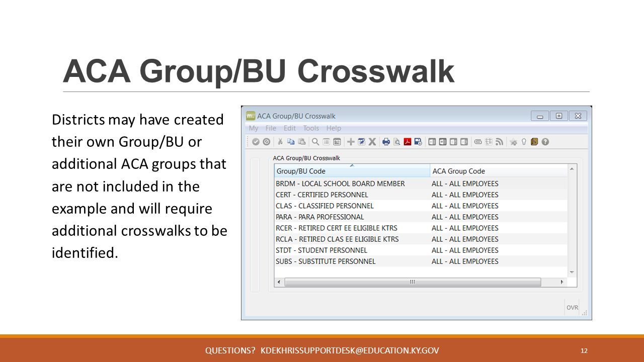Sort by Group/BU Code column header
The height and width of the screenshot is (362, 644).
(352, 171)
